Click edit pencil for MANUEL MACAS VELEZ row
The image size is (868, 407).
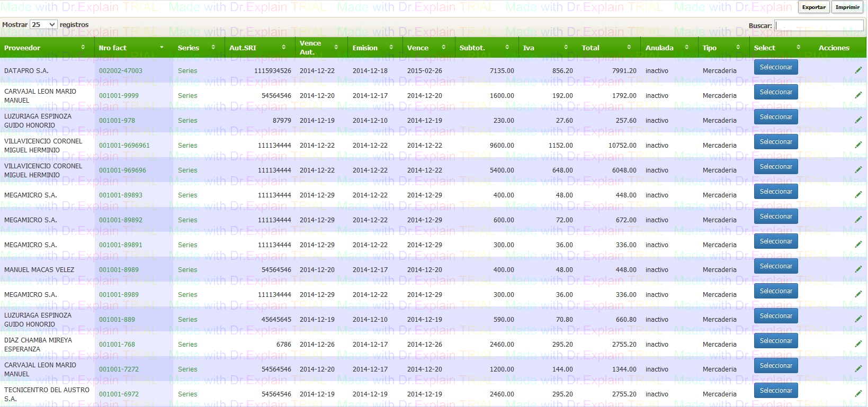click(x=858, y=269)
